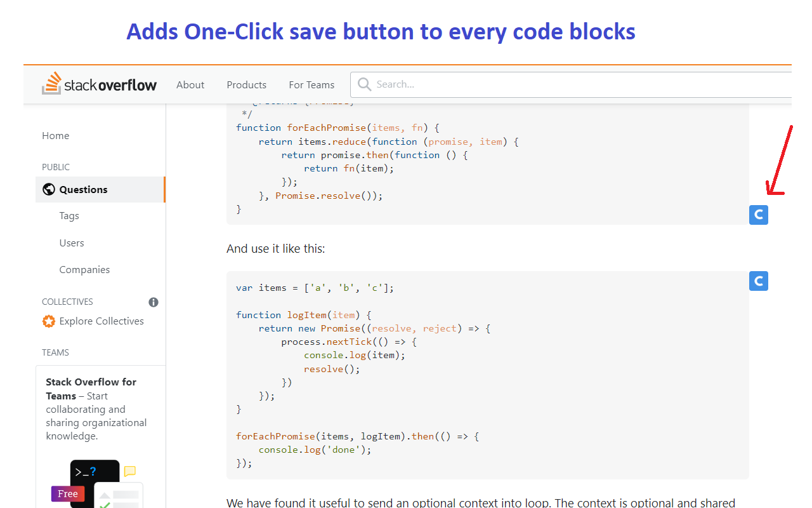This screenshot has height=508, width=812.
Task: Open the Companies section
Action: click(84, 269)
